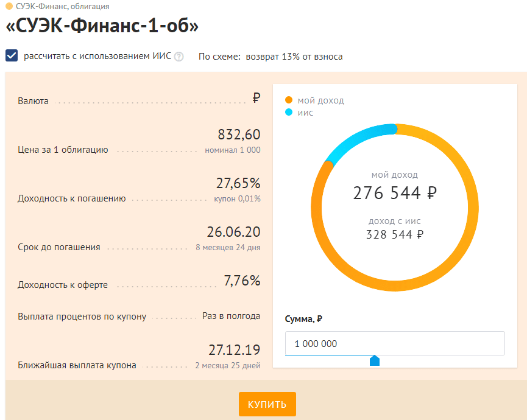Click the 'Цена за 1 облигацию' label
Image resolution: width=527 pixels, height=420 pixels.
63,150
